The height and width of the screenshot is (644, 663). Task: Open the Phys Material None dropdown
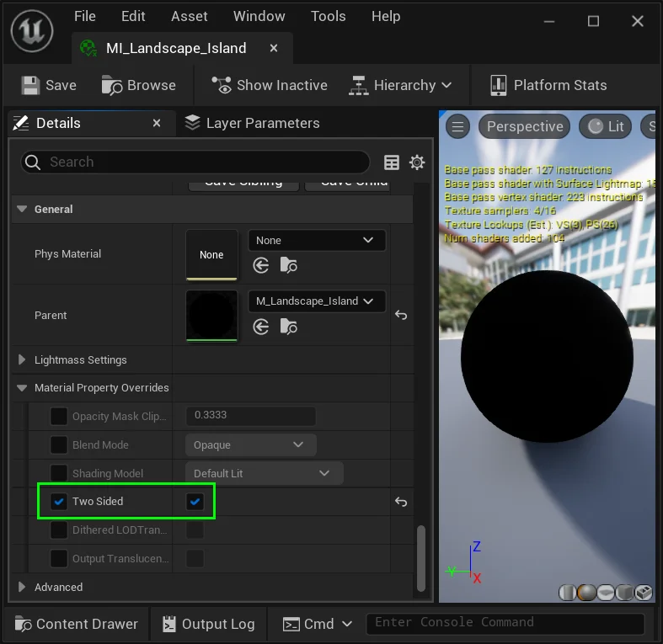coord(317,240)
